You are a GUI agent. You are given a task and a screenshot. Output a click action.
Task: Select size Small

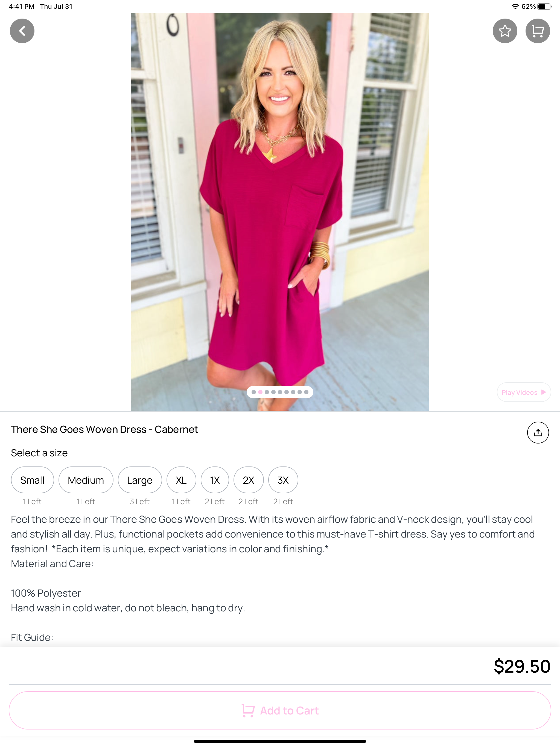(x=33, y=480)
